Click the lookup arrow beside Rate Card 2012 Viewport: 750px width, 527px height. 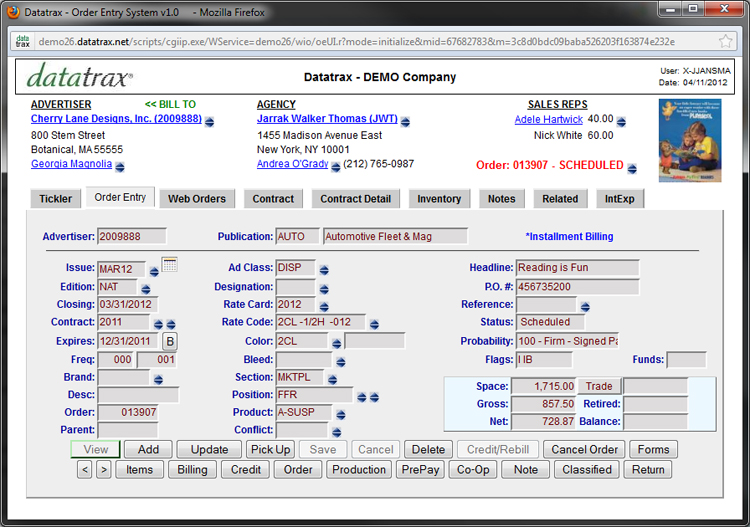[x=324, y=307]
